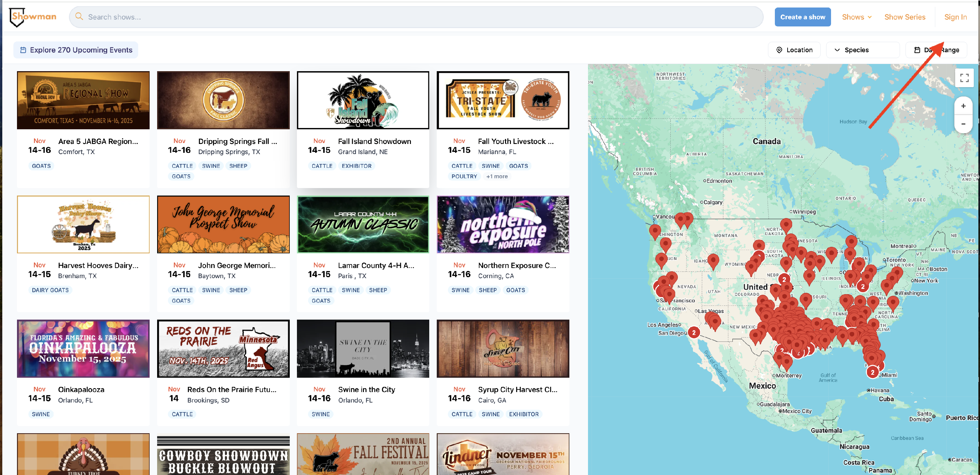Click the search magnifier icon
This screenshot has width=980, height=475.
coord(79,16)
